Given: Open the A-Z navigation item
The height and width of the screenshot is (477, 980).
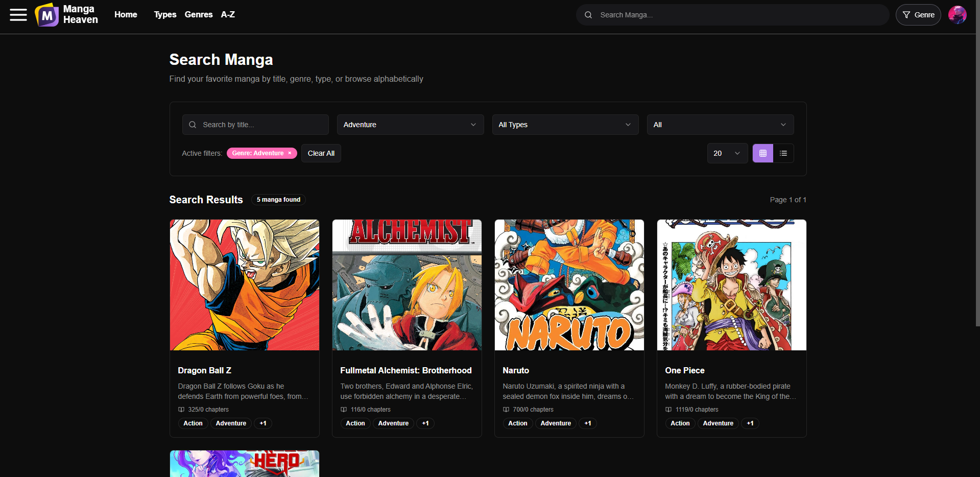Looking at the screenshot, I should 228,15.
